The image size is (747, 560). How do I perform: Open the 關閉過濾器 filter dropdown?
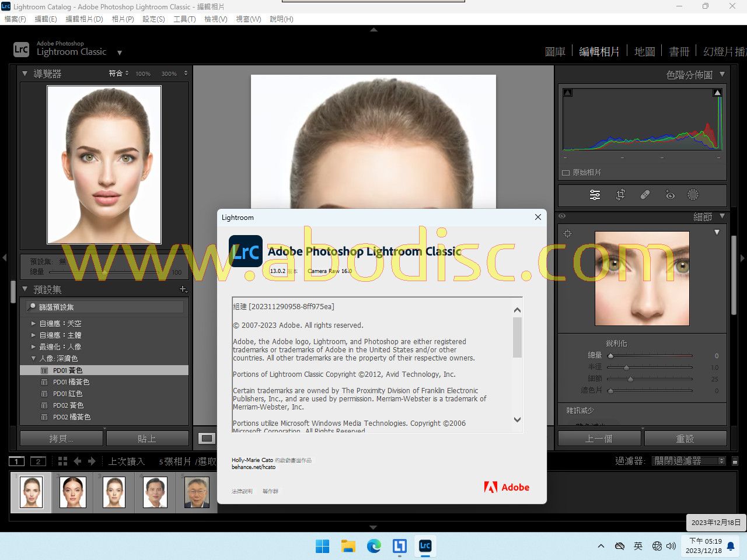688,461
